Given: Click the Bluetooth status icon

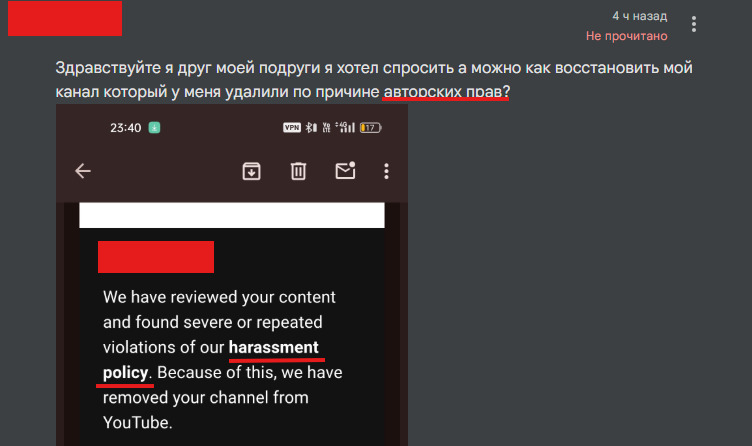Looking at the screenshot, I should [311, 128].
